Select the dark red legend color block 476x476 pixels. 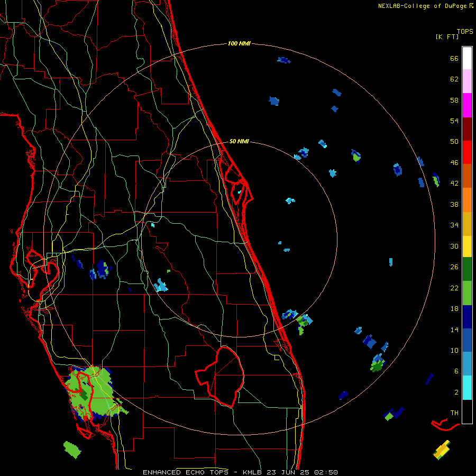click(x=467, y=130)
